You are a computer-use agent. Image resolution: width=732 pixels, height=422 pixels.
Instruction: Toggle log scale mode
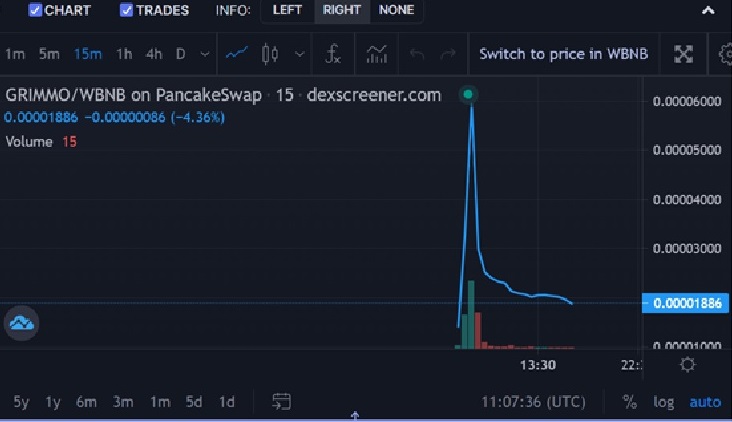[663, 402]
